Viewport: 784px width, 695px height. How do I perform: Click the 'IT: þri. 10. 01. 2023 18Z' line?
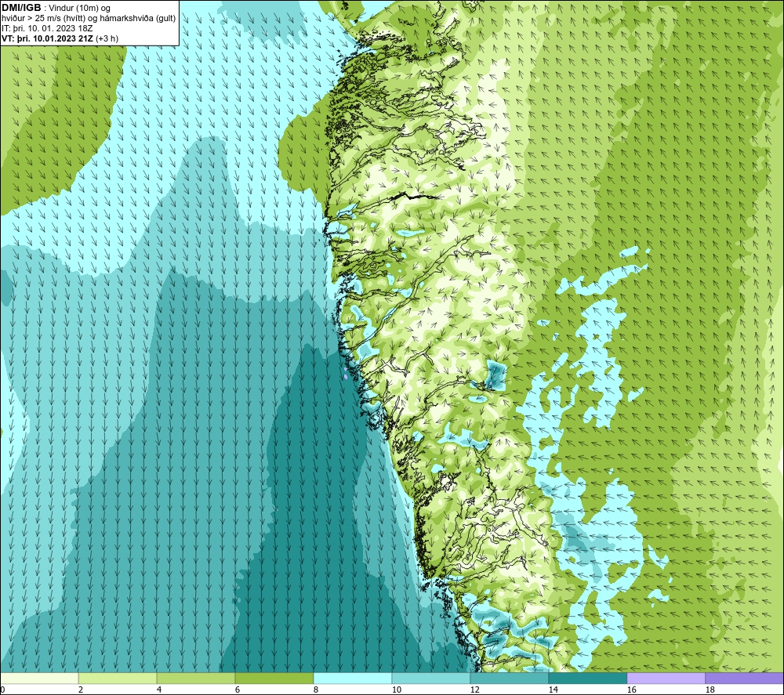[x=47, y=28]
